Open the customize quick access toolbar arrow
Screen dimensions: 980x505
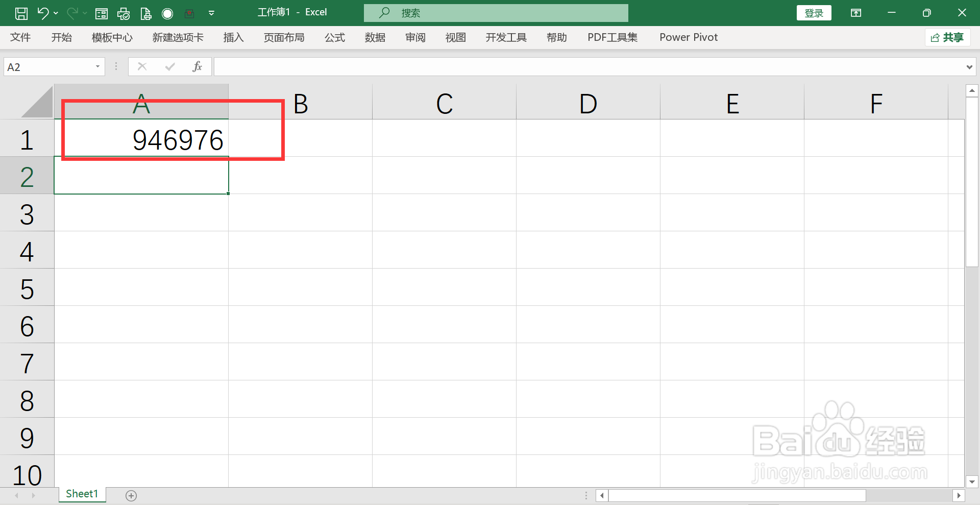click(x=211, y=13)
